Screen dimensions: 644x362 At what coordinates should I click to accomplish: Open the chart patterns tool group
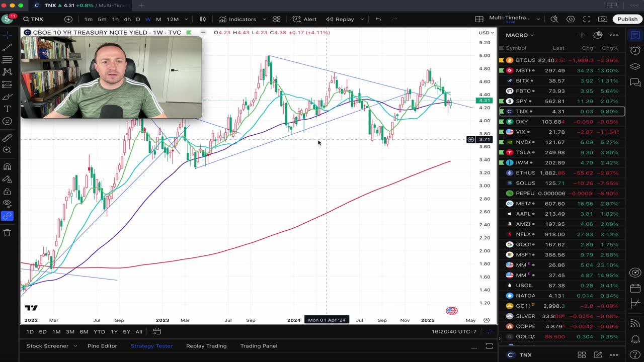point(7,72)
